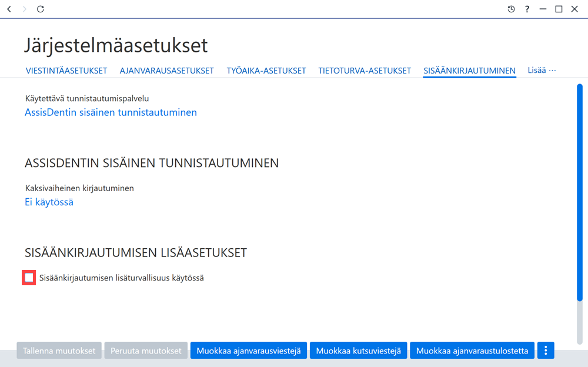
Task: Click Peruuta muutokset button
Action: click(x=146, y=351)
